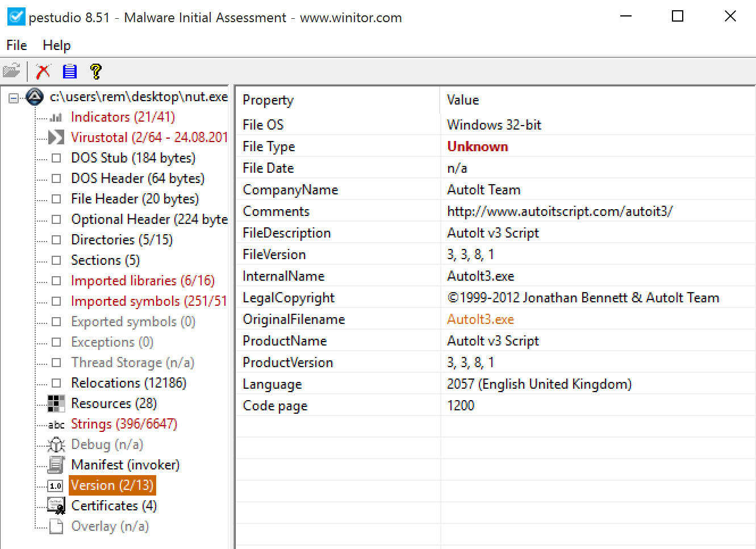Tick the checkbox beside Directories

click(x=56, y=240)
